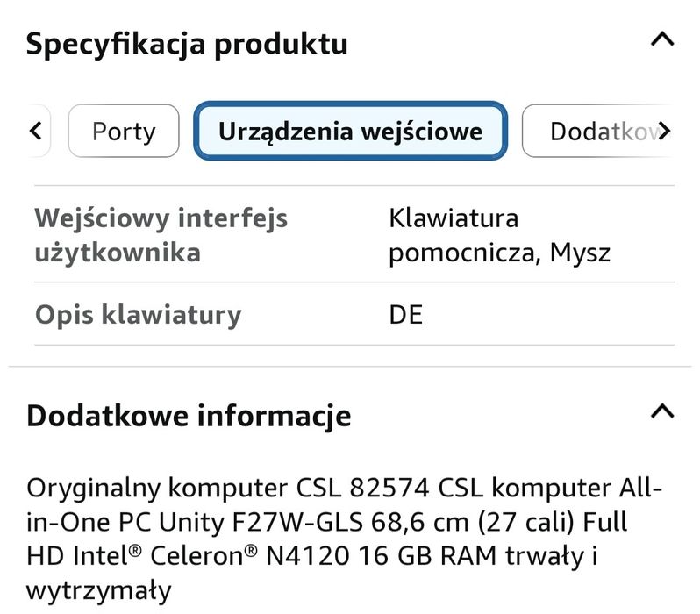Click the Opis klawiatury row label
This screenshot has width=700, height=614.
(x=138, y=315)
